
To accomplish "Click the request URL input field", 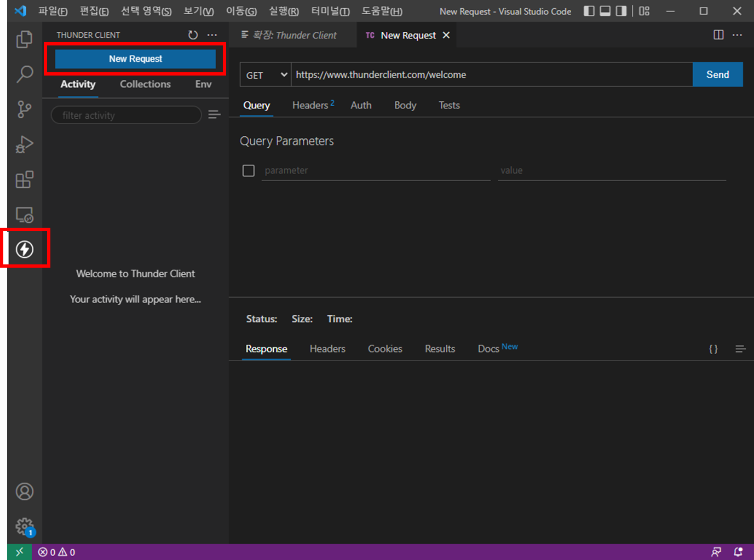I will (491, 74).
